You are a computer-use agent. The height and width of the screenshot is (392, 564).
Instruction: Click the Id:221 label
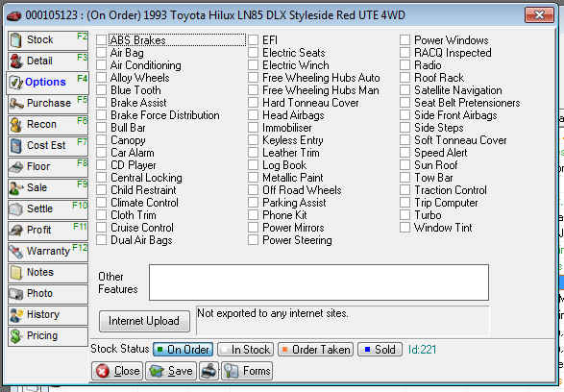pos(423,350)
